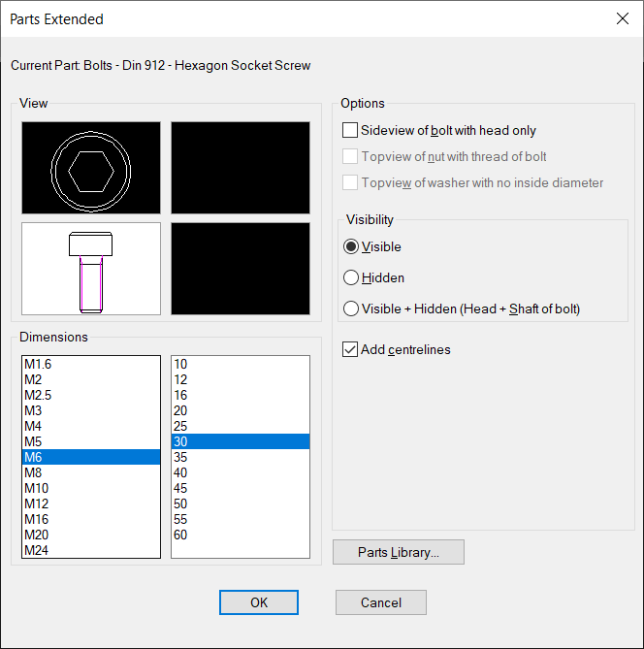Close the Parts Extended dialog
Viewport: 644px width, 649px height.
pyautogui.click(x=623, y=18)
